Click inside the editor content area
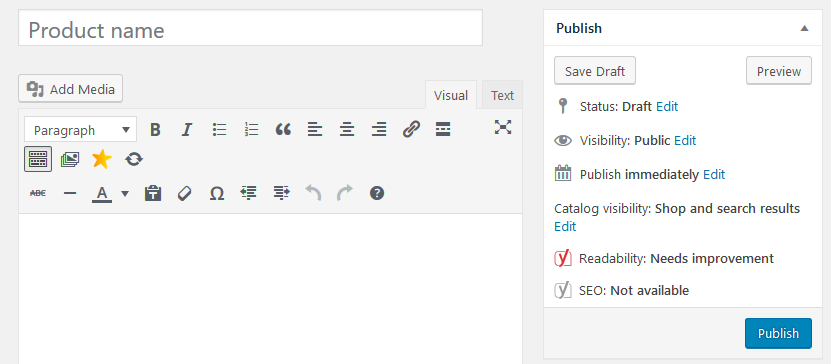This screenshot has height=364, width=831. tap(270, 289)
